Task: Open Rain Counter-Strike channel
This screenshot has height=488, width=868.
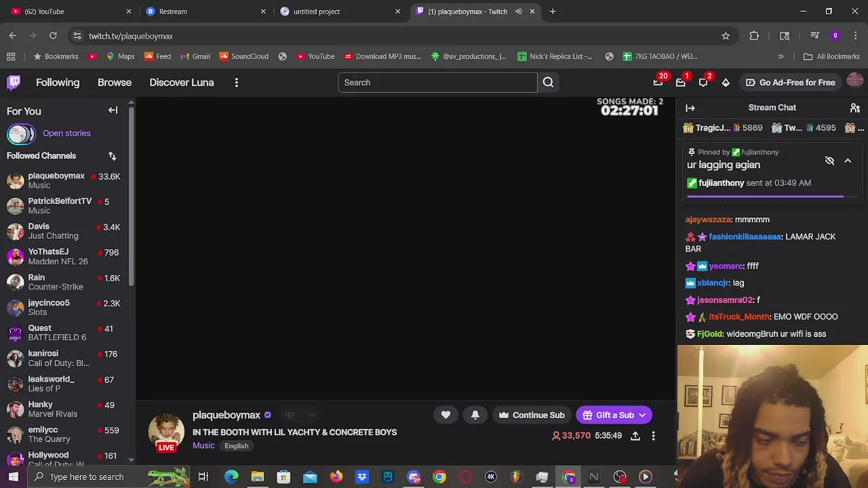Action: tap(64, 282)
